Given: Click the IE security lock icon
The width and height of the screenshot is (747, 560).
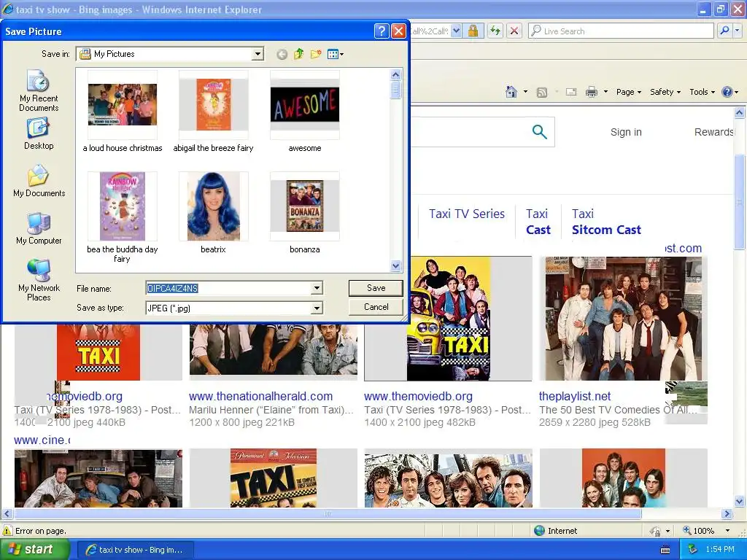Looking at the screenshot, I should [473, 31].
